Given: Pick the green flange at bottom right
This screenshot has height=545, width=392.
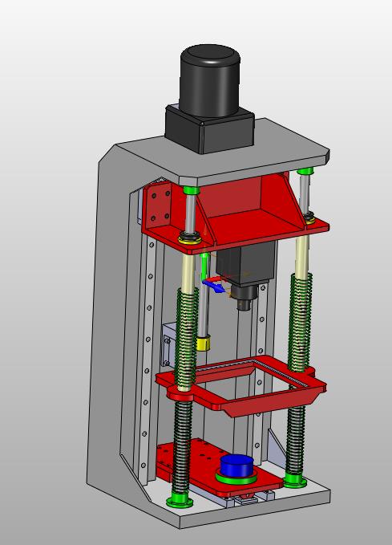Looking at the screenshot, I should 294,481.
